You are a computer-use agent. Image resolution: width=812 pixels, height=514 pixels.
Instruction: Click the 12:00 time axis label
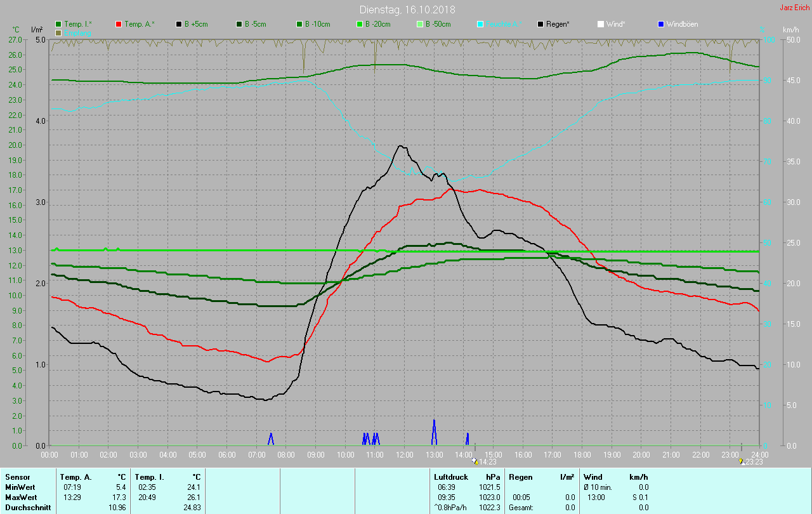(405, 455)
